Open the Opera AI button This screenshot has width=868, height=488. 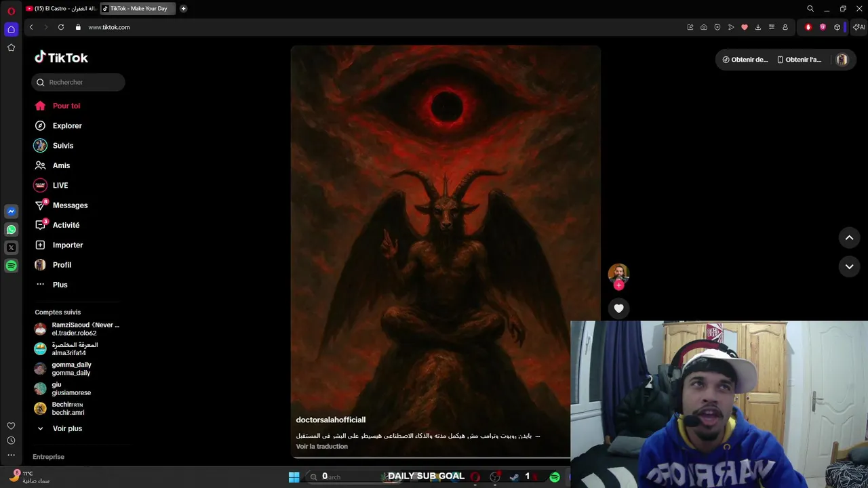859,27
